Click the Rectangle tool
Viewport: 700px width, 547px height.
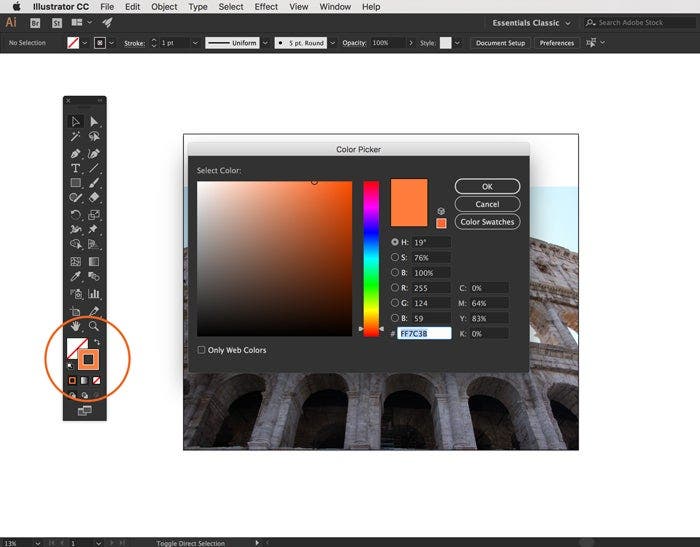pyautogui.click(x=75, y=183)
